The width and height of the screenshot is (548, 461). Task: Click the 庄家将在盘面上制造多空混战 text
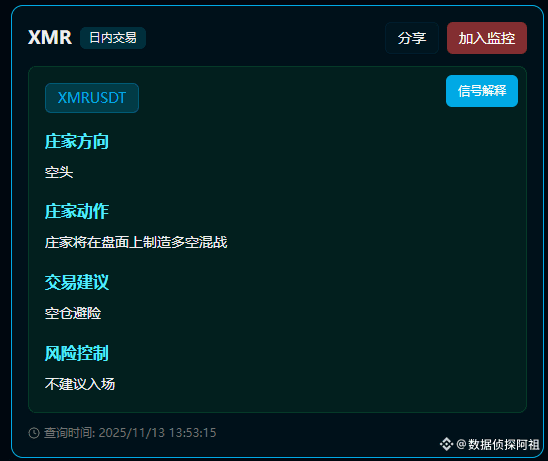point(136,242)
